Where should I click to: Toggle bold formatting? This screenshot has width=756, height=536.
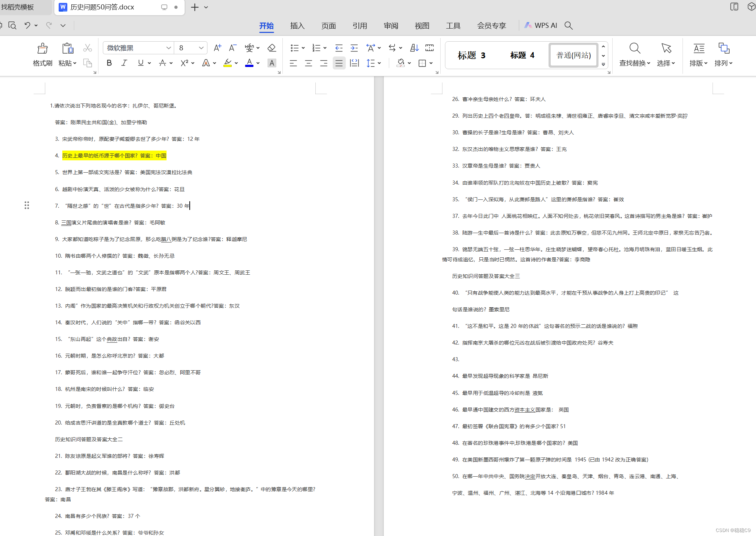tap(109, 63)
